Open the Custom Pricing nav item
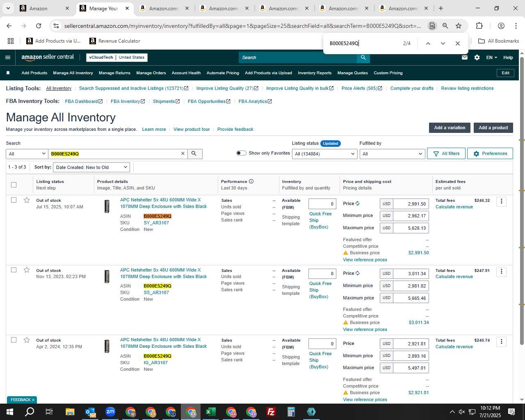This screenshot has height=420, width=525. tap(388, 73)
